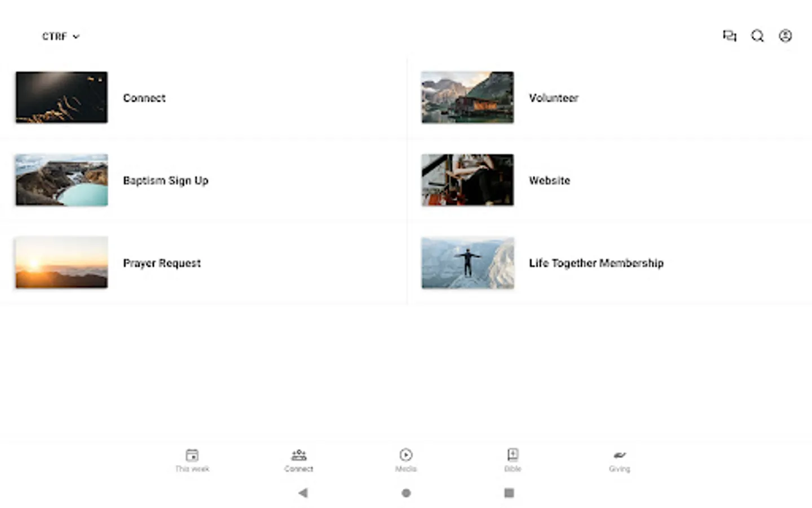The height and width of the screenshot is (508, 812).
Task: Open the messages icon in the top bar
Action: 730,36
